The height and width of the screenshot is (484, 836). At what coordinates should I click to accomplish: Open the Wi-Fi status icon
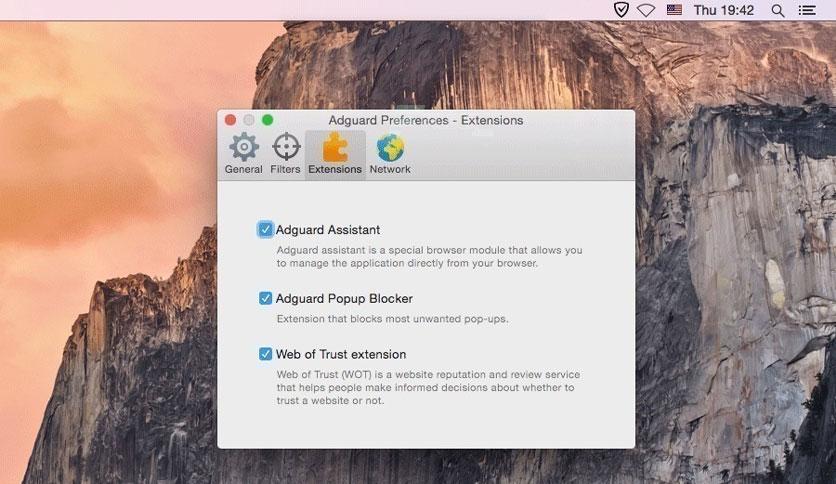click(x=646, y=10)
